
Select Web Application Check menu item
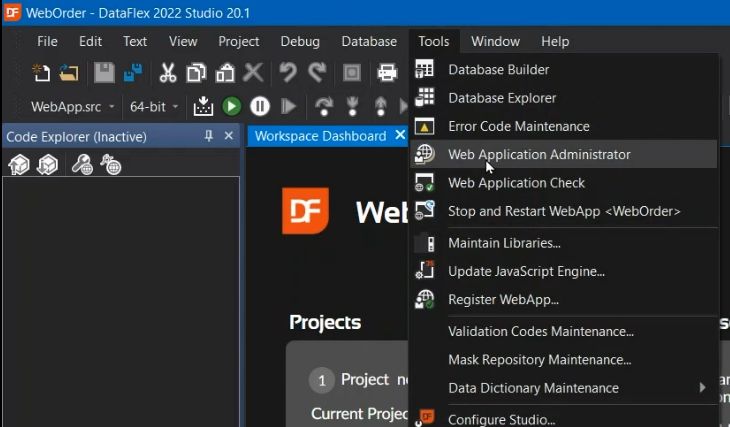563,183
